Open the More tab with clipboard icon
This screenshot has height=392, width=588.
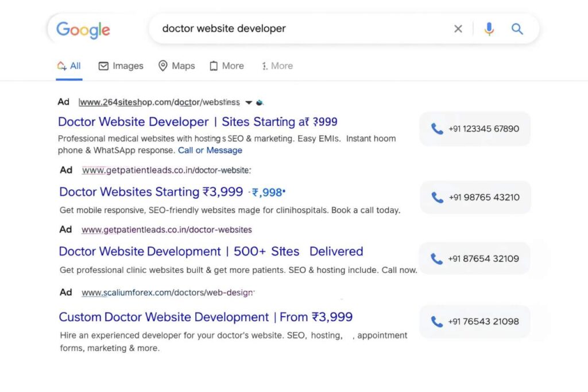(x=226, y=66)
